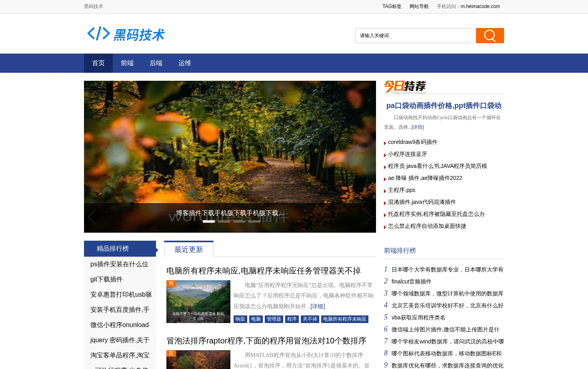Go to 运维 section

(185, 63)
